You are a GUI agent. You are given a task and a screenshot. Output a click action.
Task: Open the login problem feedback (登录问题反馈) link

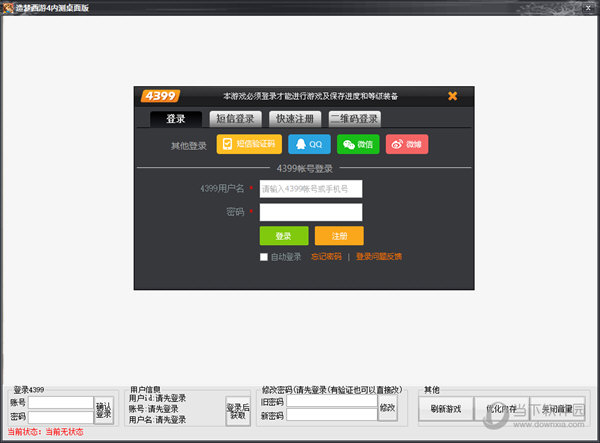click(x=379, y=257)
